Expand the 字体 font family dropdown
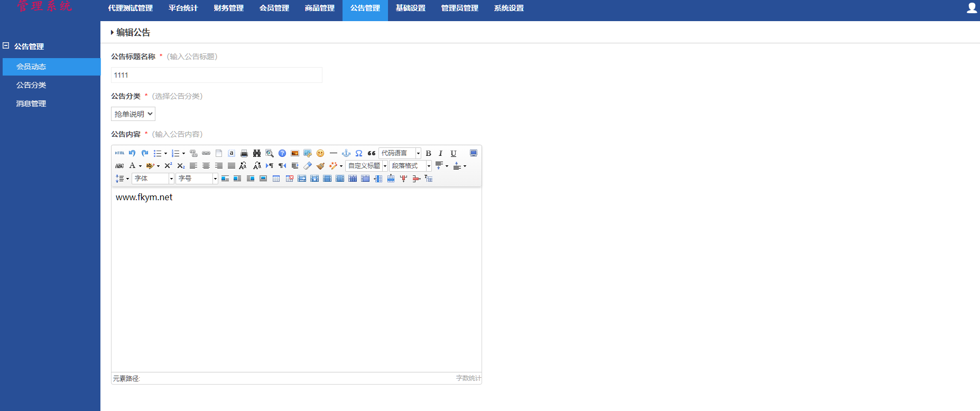Image resolution: width=980 pixels, height=411 pixels. coord(153,179)
